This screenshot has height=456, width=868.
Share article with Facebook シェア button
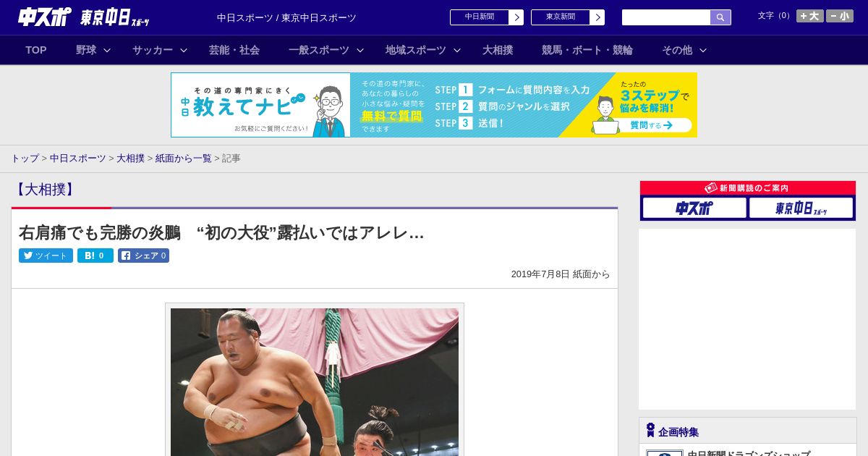tap(143, 256)
